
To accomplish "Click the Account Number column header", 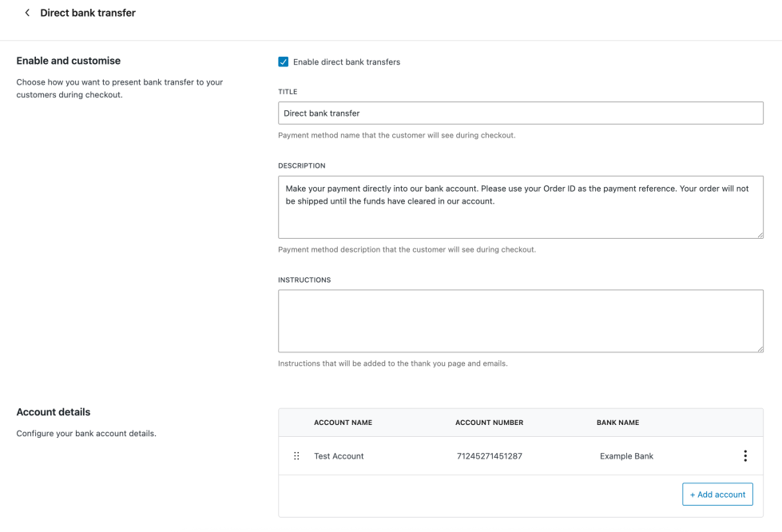I will (x=489, y=423).
